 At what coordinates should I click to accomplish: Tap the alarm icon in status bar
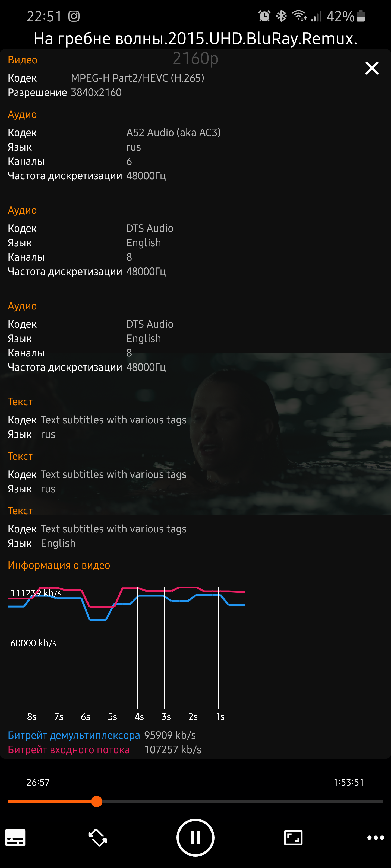pyautogui.click(x=264, y=16)
